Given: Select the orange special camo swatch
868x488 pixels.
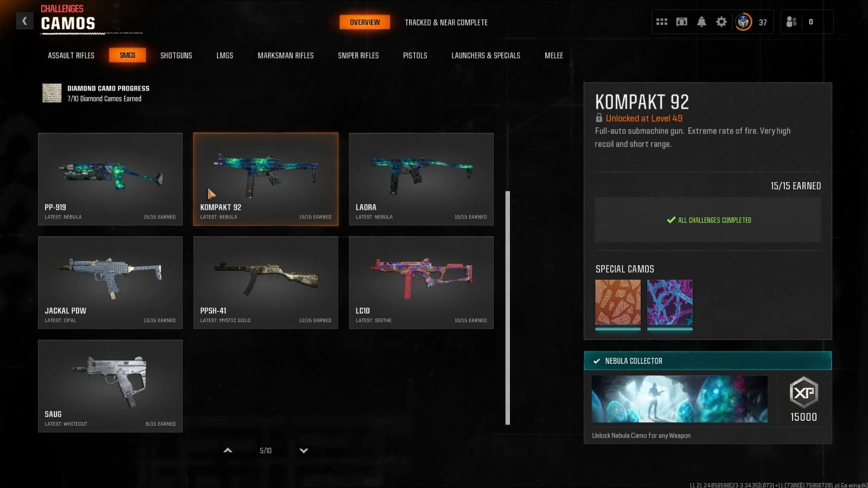Looking at the screenshot, I should [618, 303].
